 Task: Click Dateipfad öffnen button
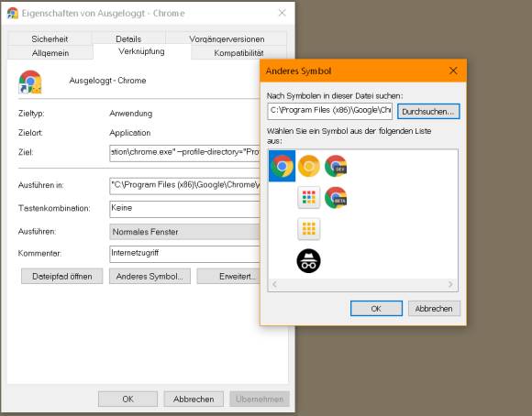(x=62, y=277)
